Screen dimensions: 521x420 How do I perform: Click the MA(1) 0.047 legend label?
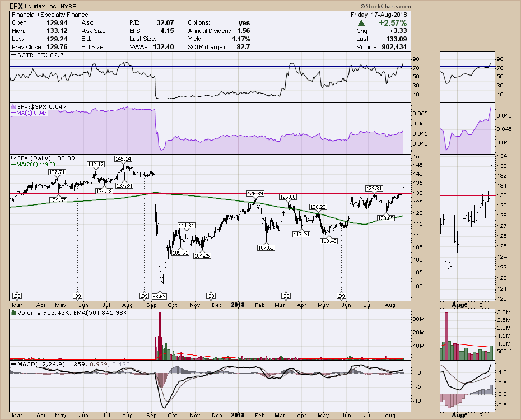[29, 113]
